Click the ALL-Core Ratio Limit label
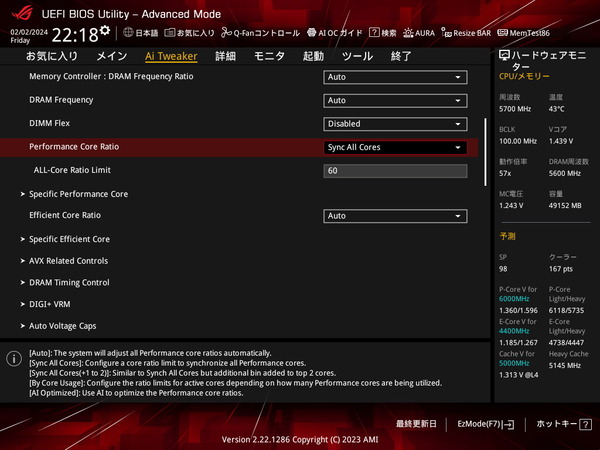 [72, 170]
